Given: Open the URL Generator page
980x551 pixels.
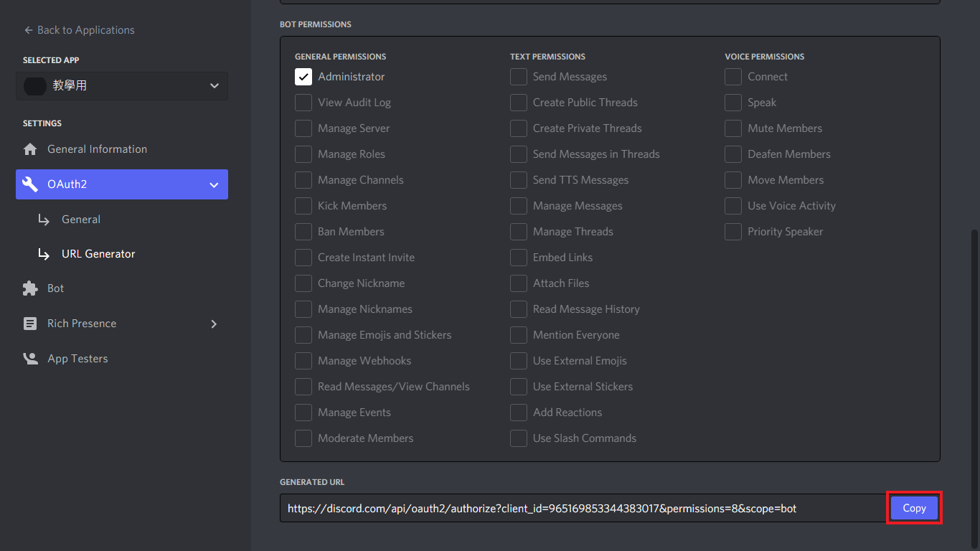Looking at the screenshot, I should coord(98,254).
